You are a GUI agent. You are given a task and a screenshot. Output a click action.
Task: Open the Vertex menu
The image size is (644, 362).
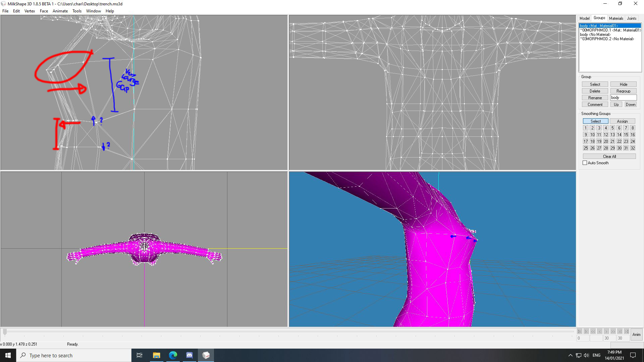pos(30,11)
